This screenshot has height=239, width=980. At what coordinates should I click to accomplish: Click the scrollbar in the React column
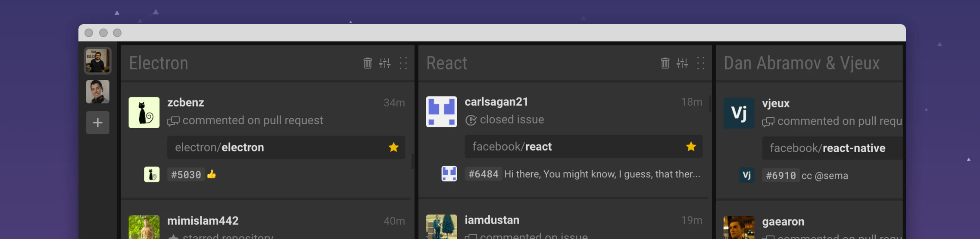coord(710,104)
